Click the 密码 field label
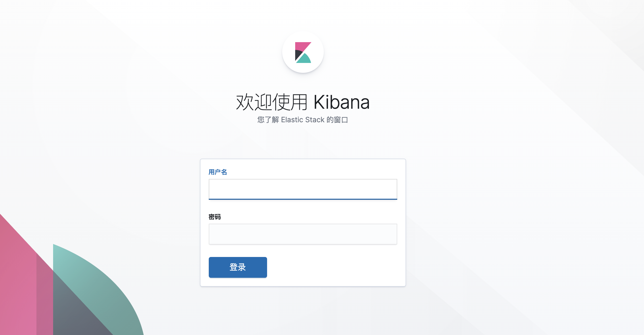This screenshot has width=644, height=335. pyautogui.click(x=215, y=217)
